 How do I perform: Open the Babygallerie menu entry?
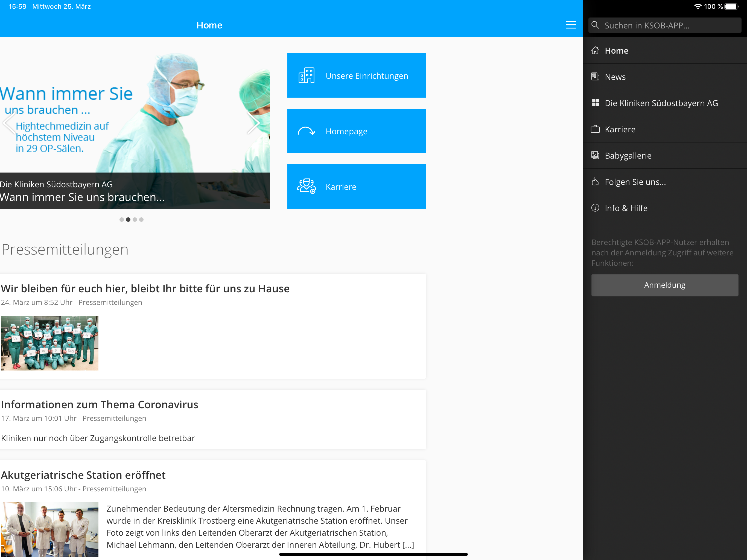coord(665,155)
